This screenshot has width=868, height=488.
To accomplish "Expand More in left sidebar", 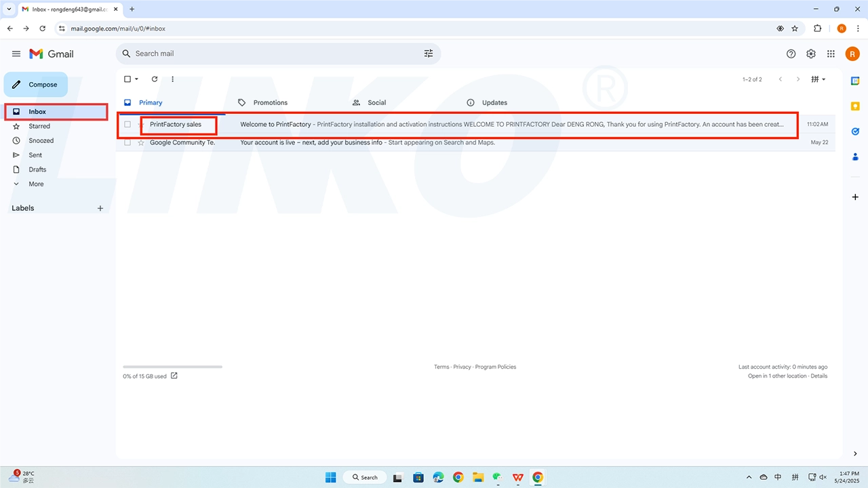I will coord(36,184).
